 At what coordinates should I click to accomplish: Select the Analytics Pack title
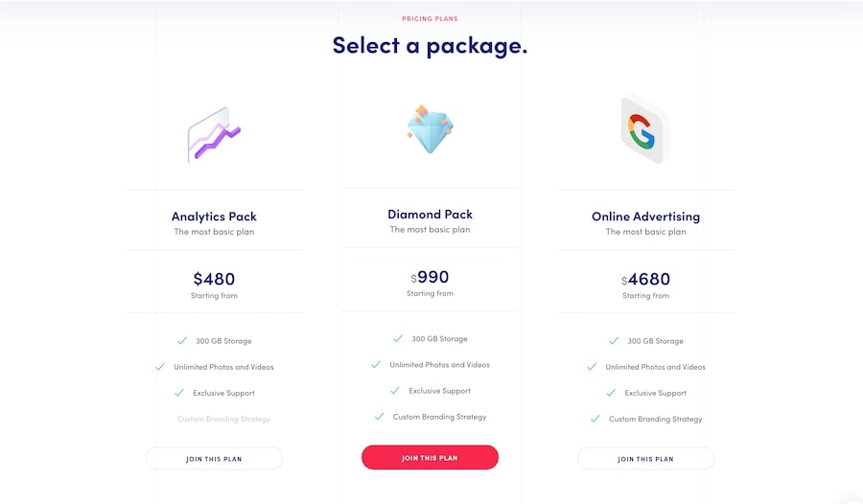tap(214, 217)
